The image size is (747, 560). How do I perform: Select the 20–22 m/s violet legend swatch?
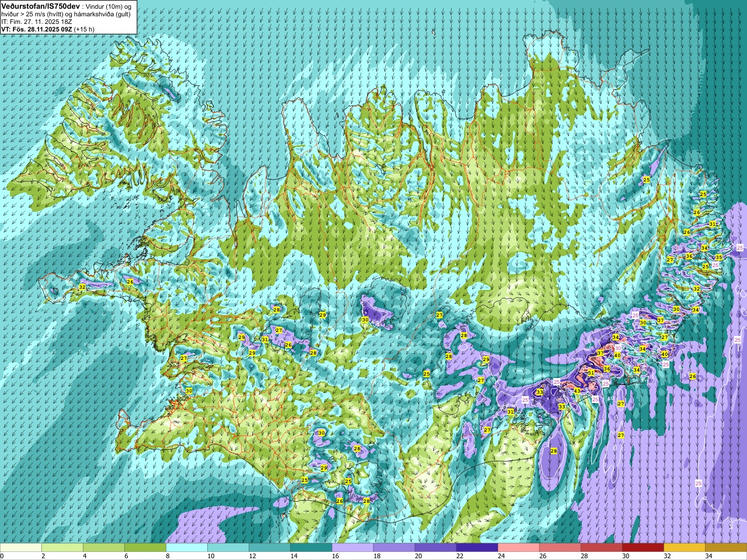435,548
